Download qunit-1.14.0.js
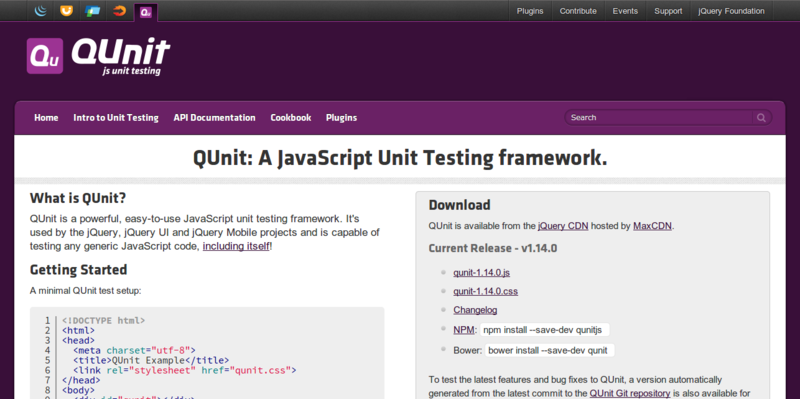The height and width of the screenshot is (399, 800). pyautogui.click(x=482, y=272)
